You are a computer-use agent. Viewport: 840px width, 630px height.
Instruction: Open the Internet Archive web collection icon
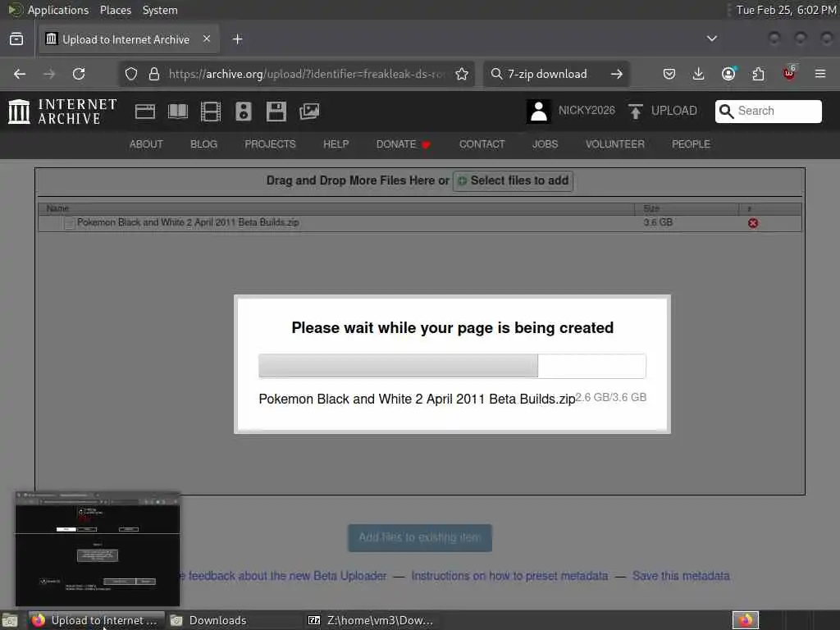145,112
